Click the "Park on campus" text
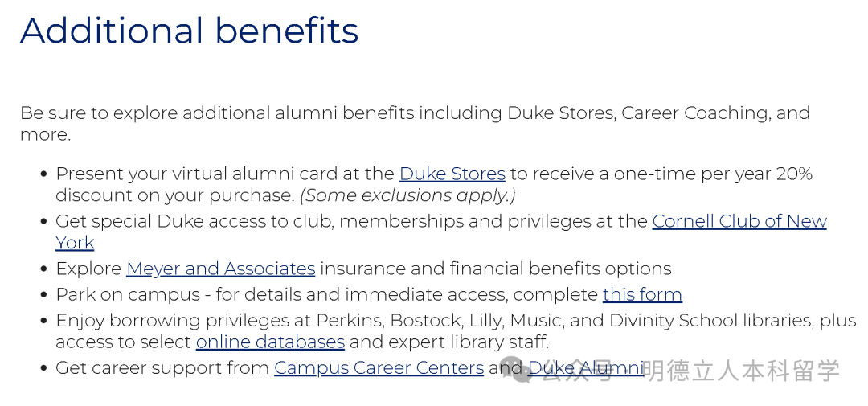Image resolution: width=868 pixels, height=406 pixels. coord(127,294)
